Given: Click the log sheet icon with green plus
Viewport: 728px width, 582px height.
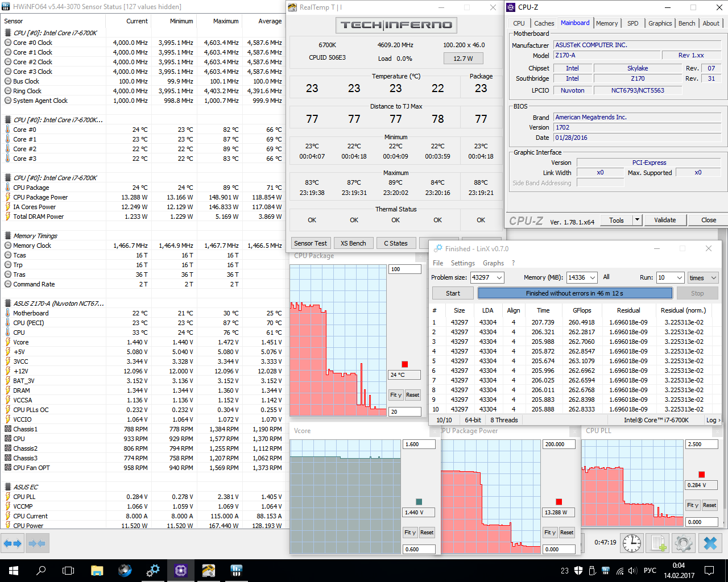Looking at the screenshot, I should [658, 543].
